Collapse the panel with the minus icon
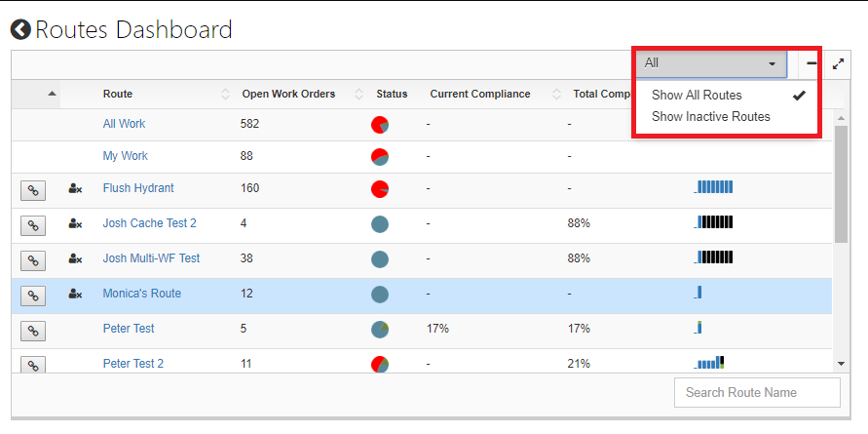Screen dimensions: 868x434 (811, 63)
